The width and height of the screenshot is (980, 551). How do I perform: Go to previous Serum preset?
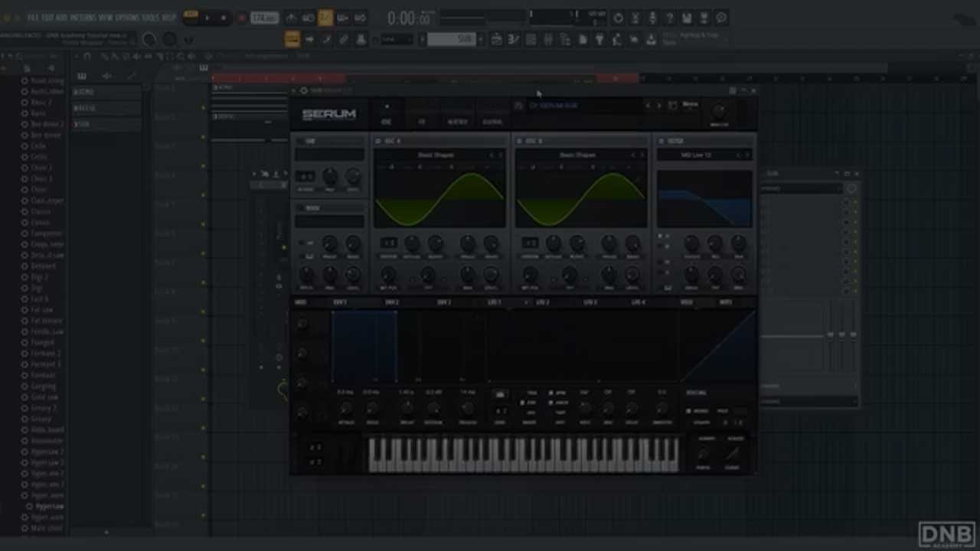click(x=648, y=106)
